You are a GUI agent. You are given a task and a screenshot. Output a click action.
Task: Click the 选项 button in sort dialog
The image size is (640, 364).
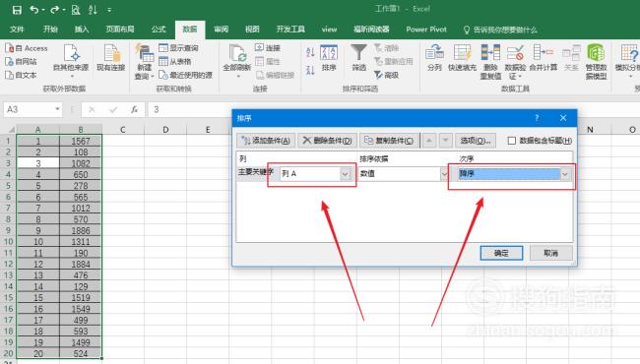pos(476,141)
